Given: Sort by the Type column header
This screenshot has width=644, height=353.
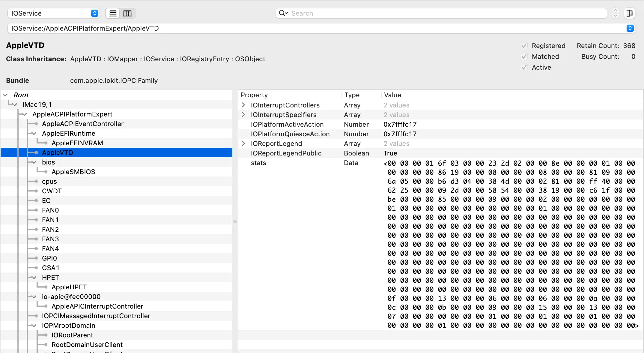Looking at the screenshot, I should (361, 95).
